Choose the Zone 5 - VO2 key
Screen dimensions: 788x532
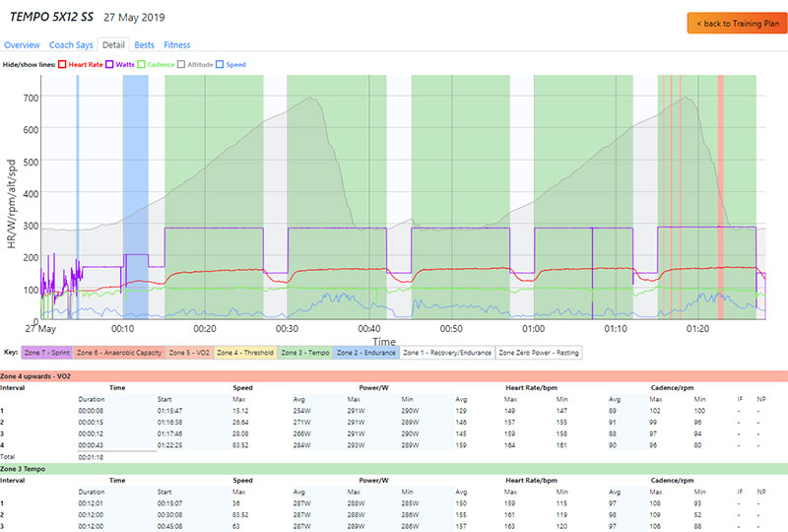[x=191, y=352]
